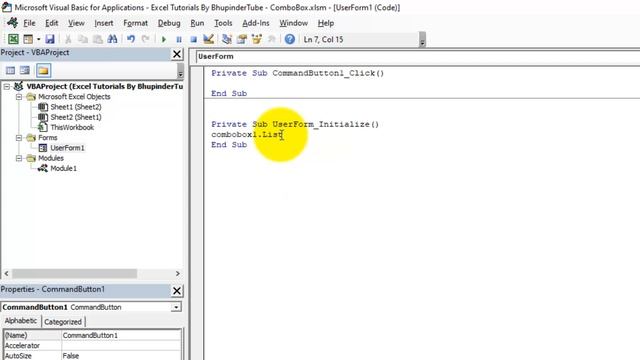
Task: Click the greyed Toolbox icon
Action: coord(271,39)
